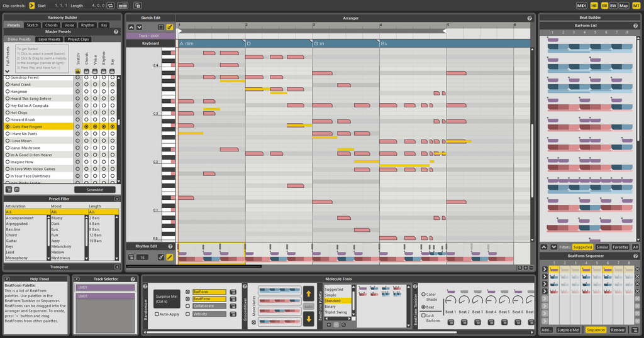
Task: Switch to the Chords tab
Action: coord(51,25)
